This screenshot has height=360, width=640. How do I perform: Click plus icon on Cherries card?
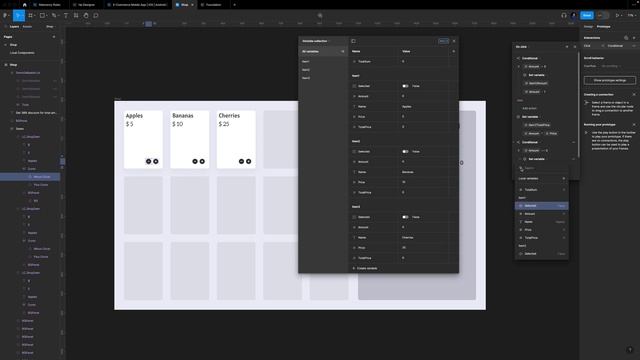pos(249,161)
